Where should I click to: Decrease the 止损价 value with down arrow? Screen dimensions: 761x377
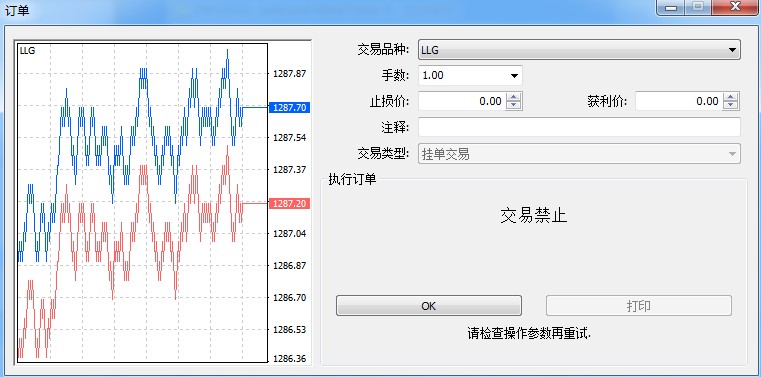[x=514, y=106]
